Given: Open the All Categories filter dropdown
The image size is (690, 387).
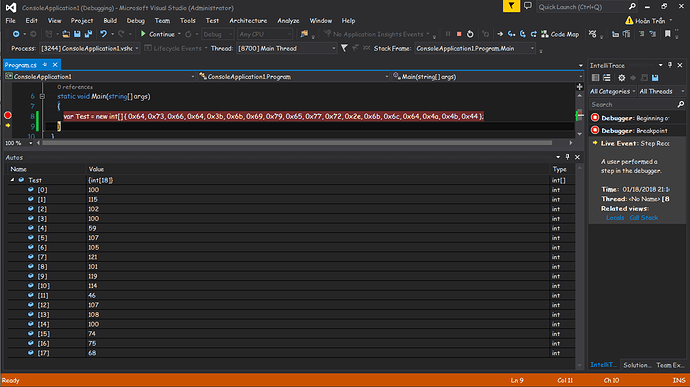Looking at the screenshot, I should coord(613,92).
